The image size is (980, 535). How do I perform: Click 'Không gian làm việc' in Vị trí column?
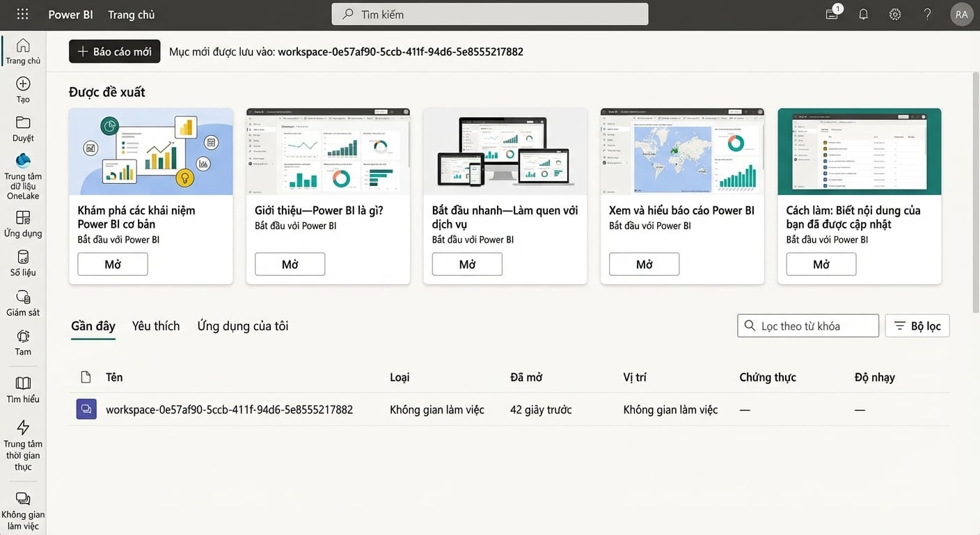tap(670, 410)
